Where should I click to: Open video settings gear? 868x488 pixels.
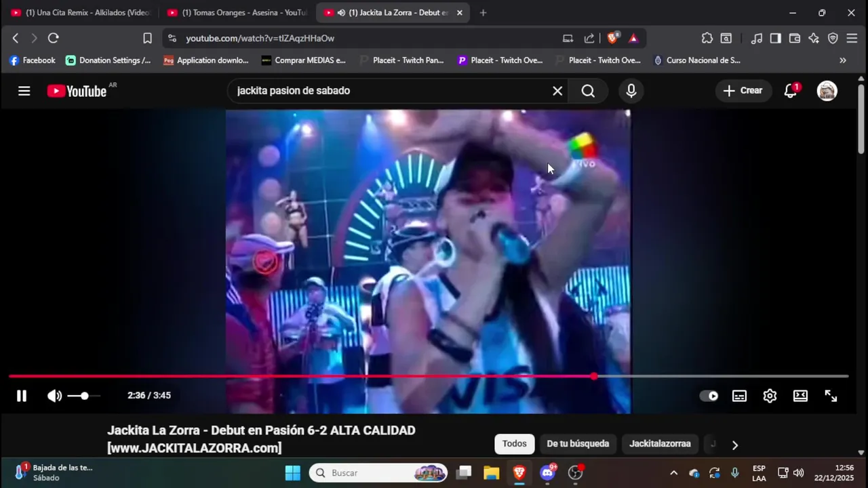click(x=770, y=396)
